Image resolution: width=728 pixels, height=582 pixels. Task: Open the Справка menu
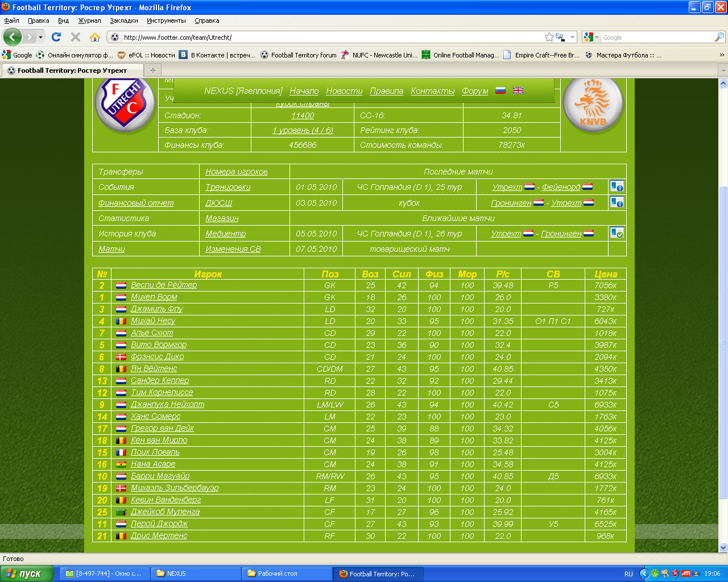tap(206, 20)
